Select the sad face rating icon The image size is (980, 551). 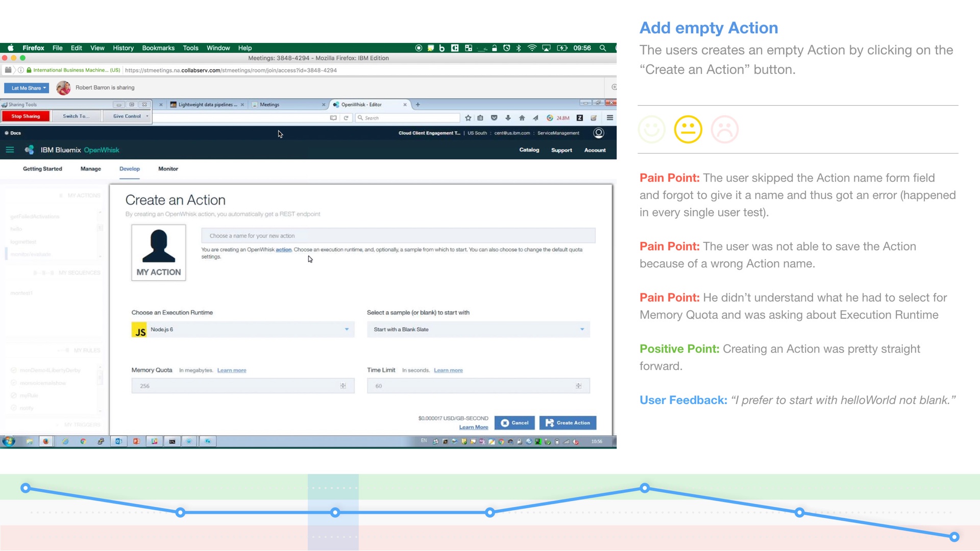725,130
